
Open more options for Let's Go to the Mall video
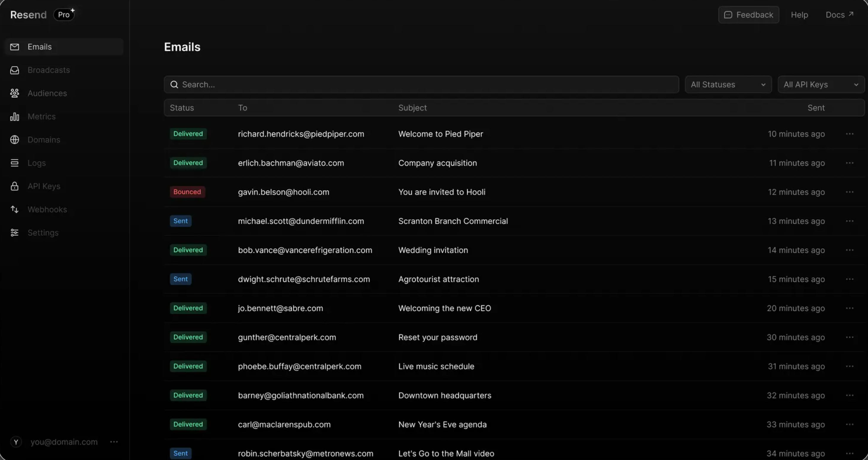point(849,453)
